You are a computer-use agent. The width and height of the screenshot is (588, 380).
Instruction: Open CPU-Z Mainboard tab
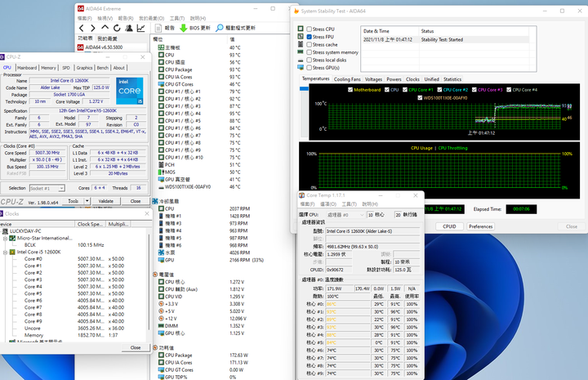click(27, 68)
